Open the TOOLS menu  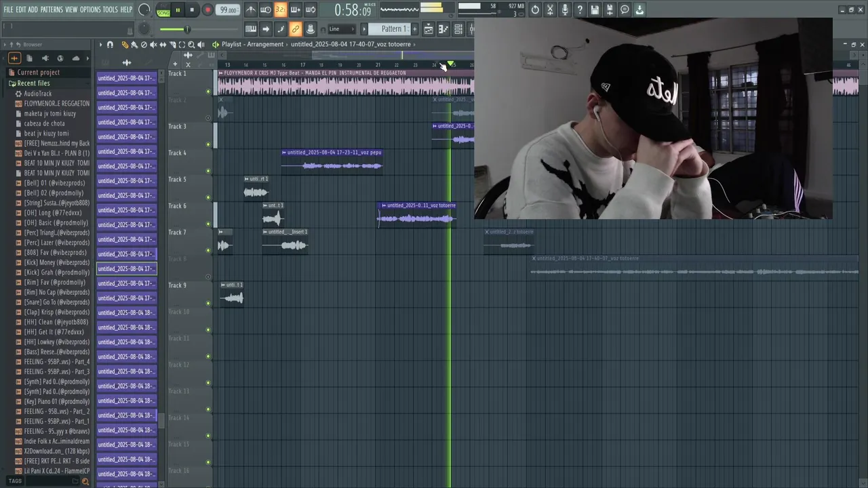click(110, 9)
